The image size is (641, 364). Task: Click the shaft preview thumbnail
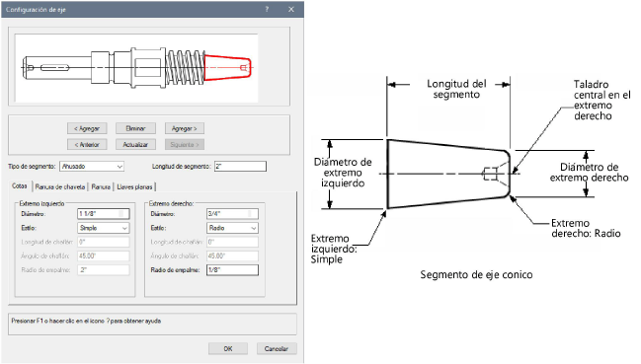[x=136, y=67]
